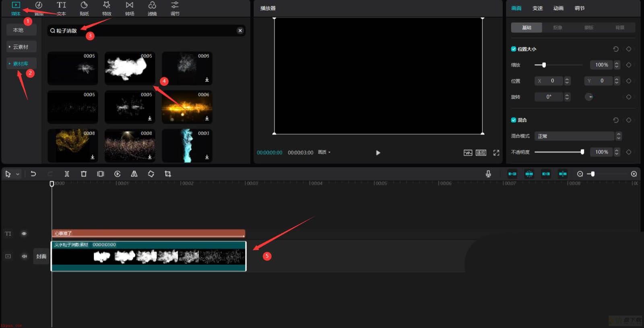
Task: Toggle text track visibility eye
Action: click(24, 233)
